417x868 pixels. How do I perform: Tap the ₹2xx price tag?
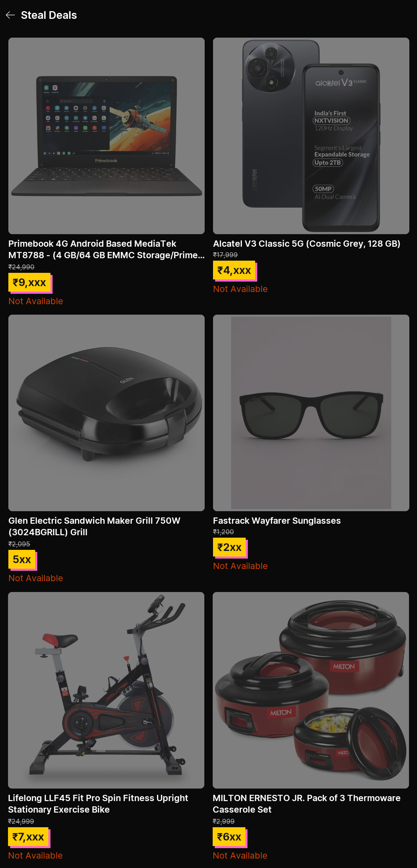click(x=229, y=547)
